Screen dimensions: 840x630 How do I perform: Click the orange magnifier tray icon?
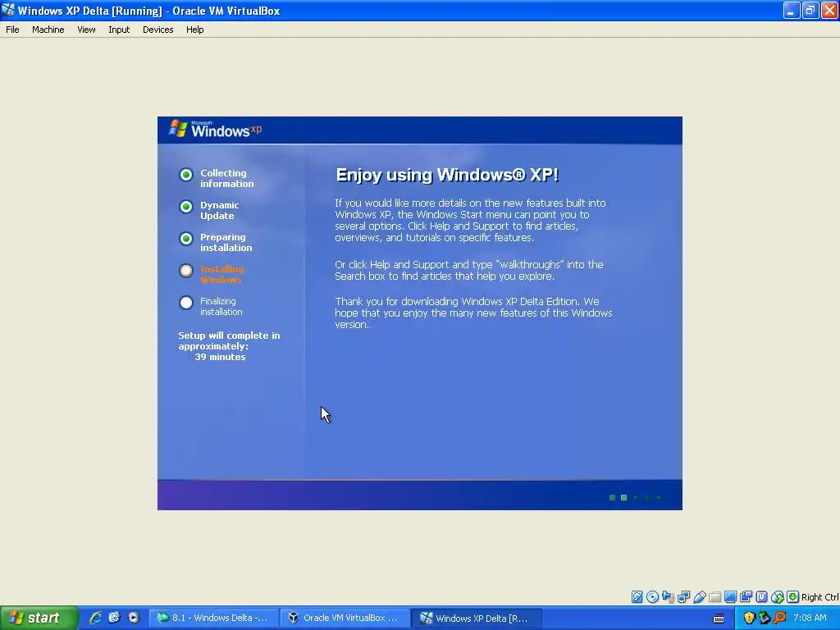coord(779,618)
